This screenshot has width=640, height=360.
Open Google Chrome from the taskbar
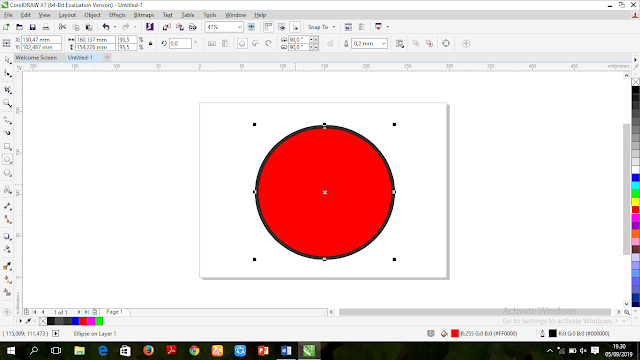tap(194, 351)
